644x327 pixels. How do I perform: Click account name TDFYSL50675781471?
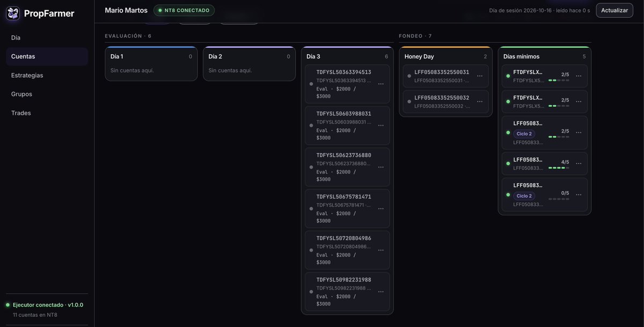343,197
